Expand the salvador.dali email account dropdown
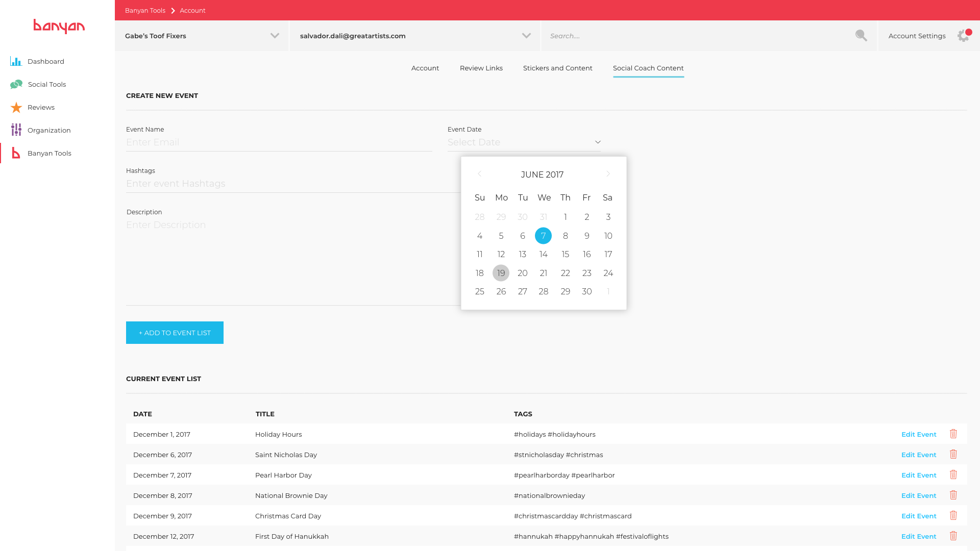Image resolution: width=980 pixels, height=551 pixels. point(526,36)
